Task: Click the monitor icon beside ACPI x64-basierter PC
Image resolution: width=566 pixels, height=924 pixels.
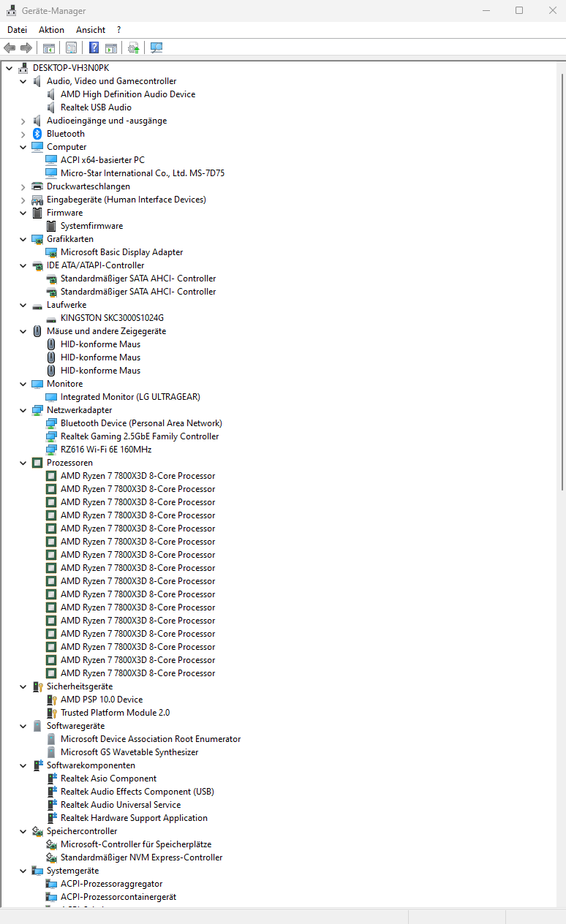Action: click(51, 160)
